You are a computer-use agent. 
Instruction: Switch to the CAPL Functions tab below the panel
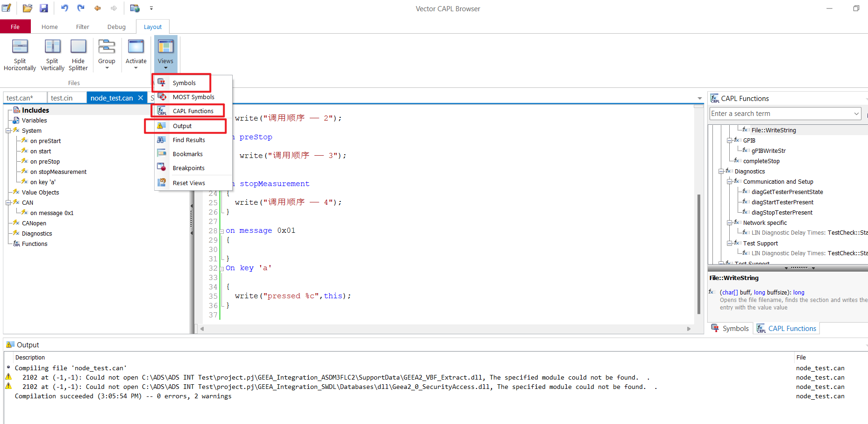(x=787, y=328)
